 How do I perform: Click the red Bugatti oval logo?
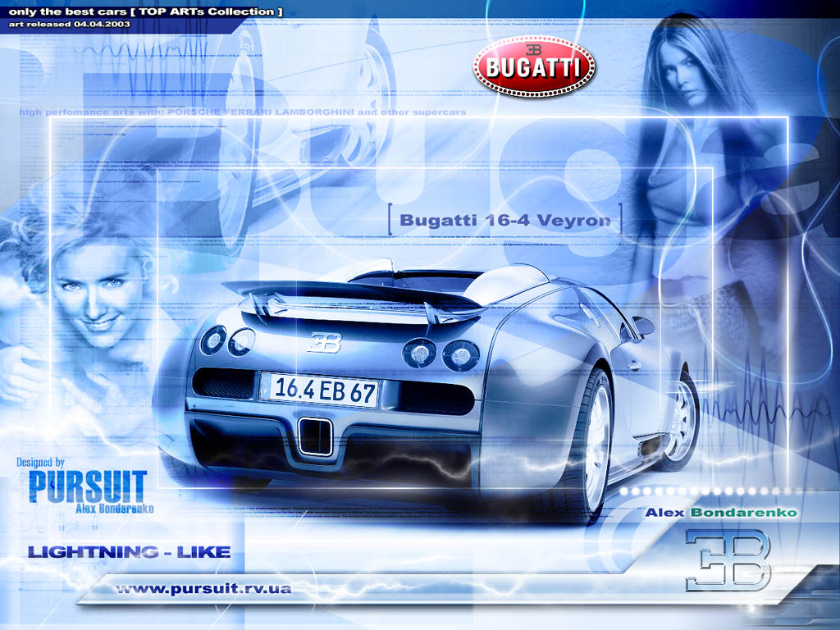533,66
